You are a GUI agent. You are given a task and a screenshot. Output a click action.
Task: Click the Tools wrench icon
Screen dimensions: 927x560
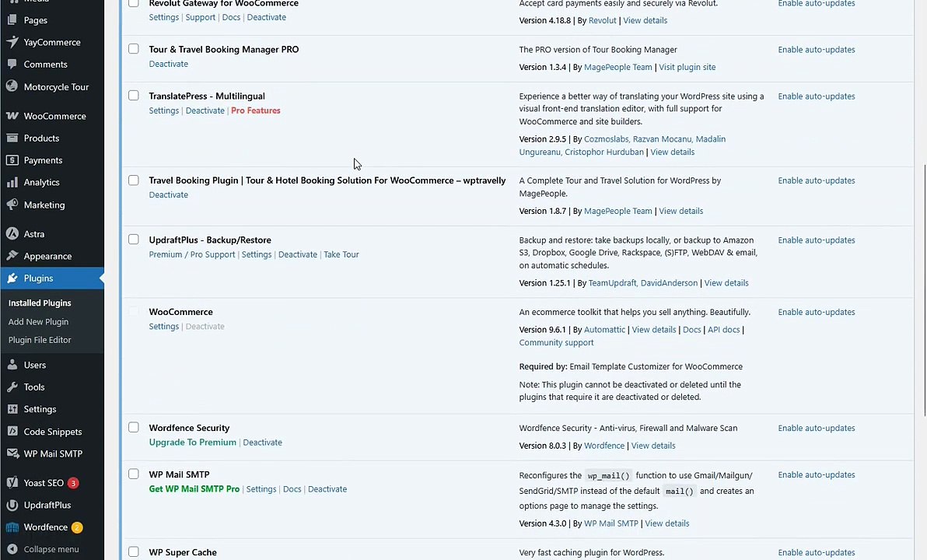click(x=12, y=387)
